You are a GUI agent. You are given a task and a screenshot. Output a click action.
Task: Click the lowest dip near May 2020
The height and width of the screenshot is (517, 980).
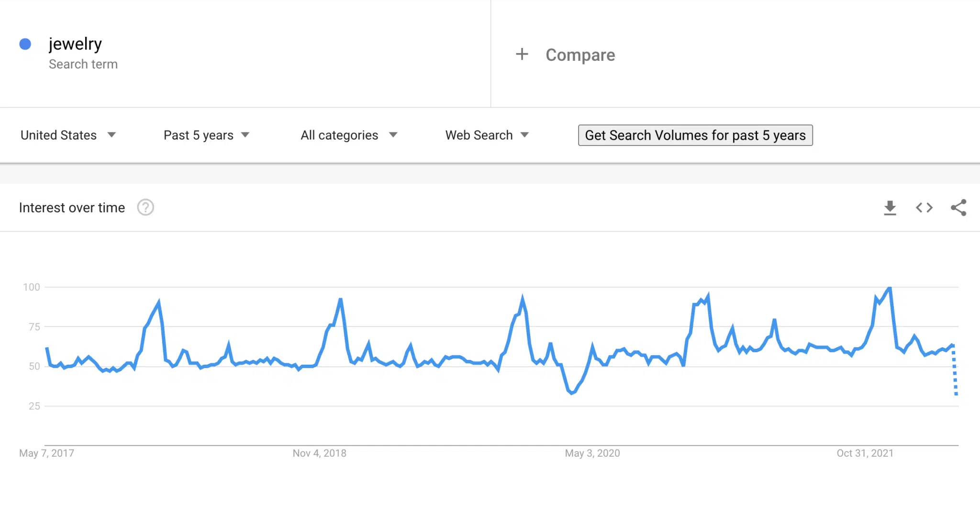click(x=571, y=393)
